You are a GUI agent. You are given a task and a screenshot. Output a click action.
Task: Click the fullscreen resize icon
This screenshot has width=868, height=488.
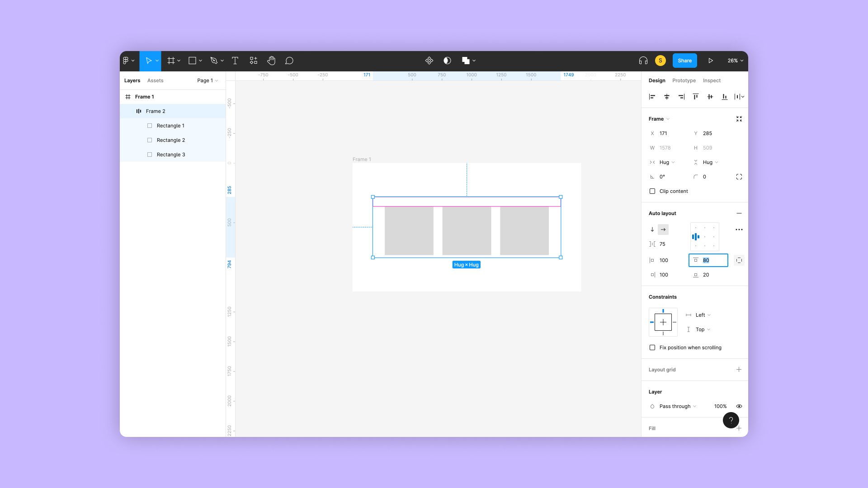click(739, 118)
